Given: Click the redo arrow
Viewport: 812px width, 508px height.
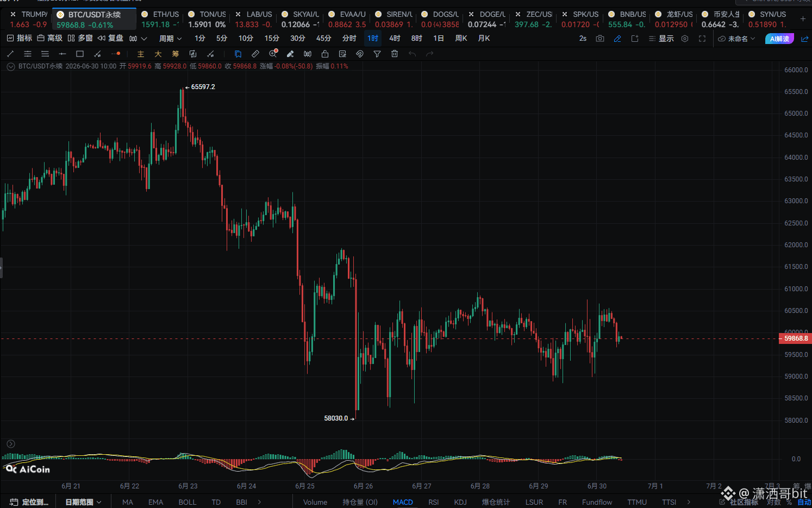Looking at the screenshot, I should (x=430, y=54).
